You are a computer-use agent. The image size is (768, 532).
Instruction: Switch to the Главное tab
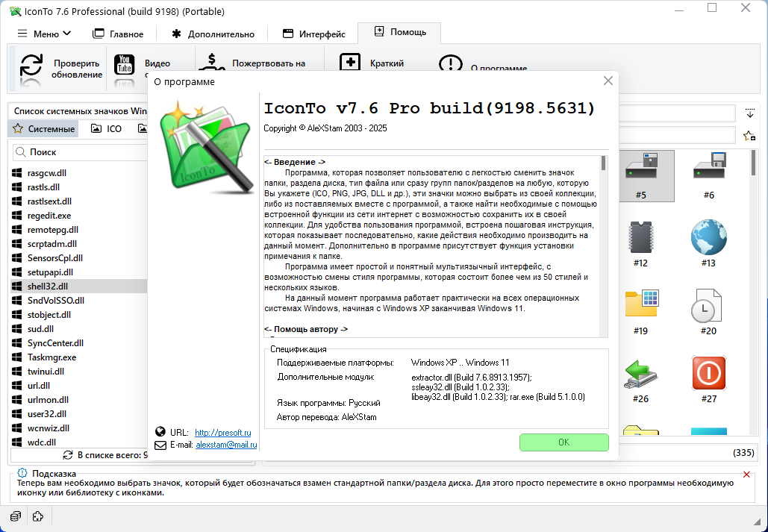coord(118,34)
